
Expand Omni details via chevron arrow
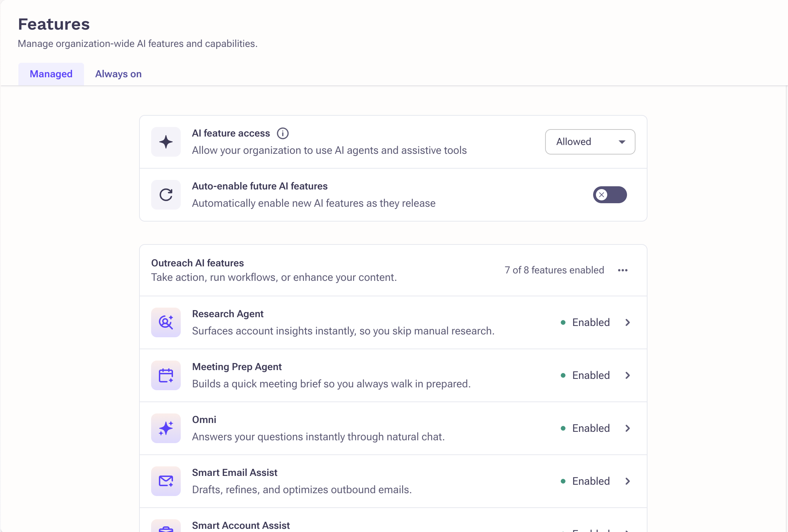pyautogui.click(x=628, y=428)
